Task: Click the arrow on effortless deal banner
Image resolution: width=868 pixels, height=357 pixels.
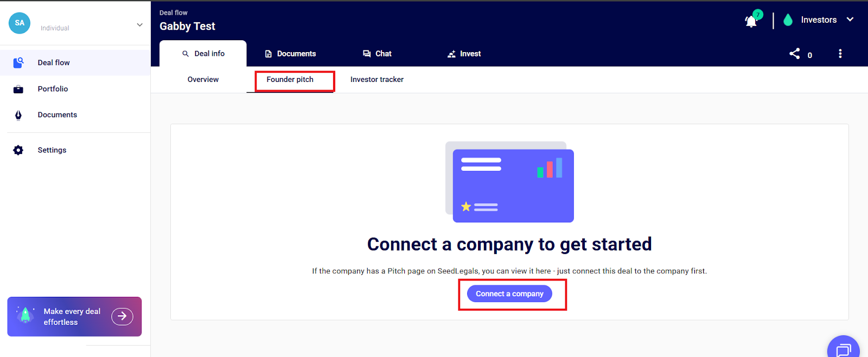Action: (122, 316)
